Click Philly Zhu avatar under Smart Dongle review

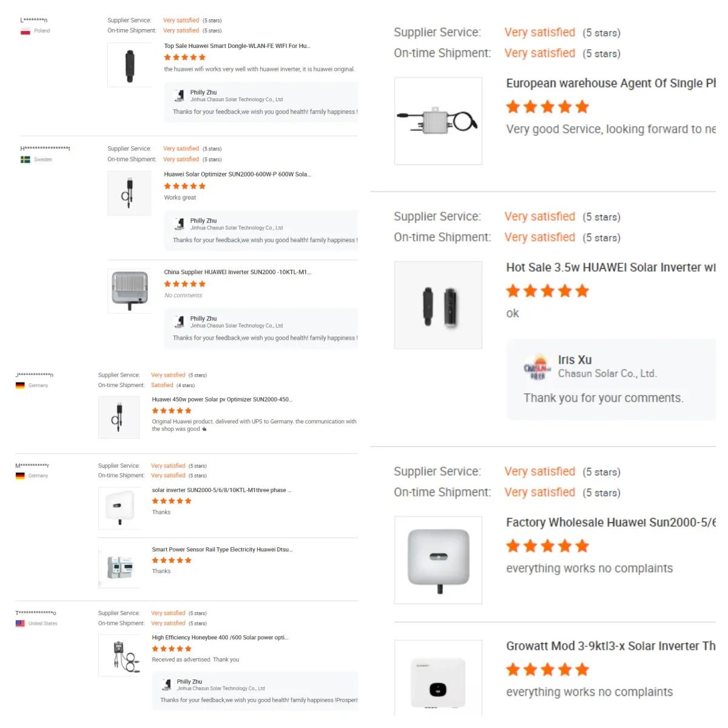(x=180, y=96)
